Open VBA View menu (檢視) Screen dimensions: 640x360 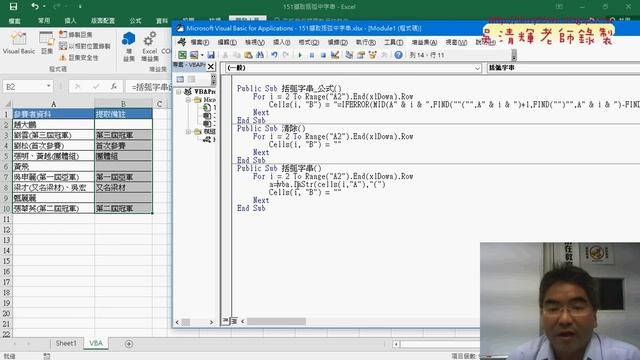(x=255, y=42)
